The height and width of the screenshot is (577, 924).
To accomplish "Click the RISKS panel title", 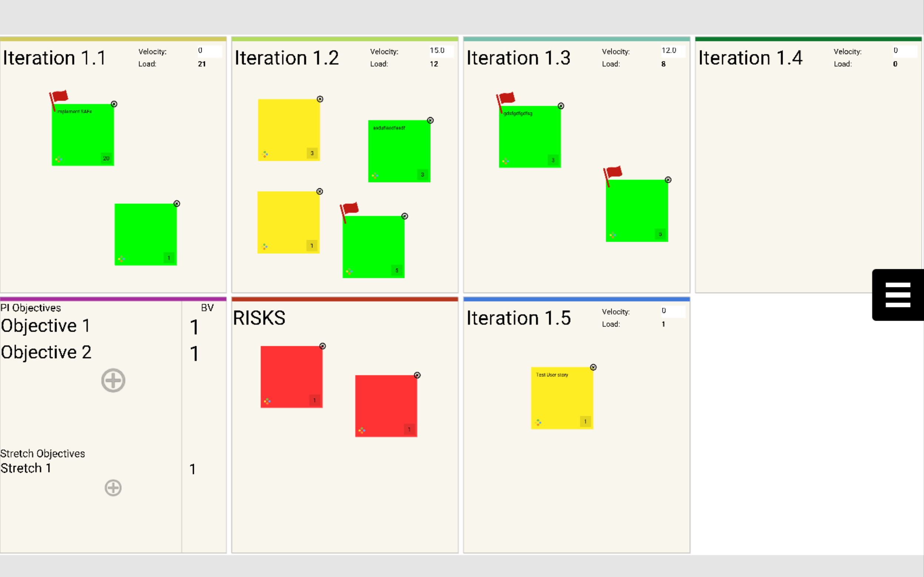I will pos(259,318).
